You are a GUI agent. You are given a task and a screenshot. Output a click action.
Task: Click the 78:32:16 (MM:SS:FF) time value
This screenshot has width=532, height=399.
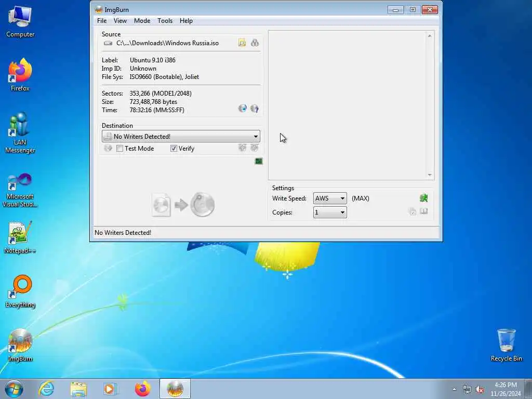click(157, 110)
